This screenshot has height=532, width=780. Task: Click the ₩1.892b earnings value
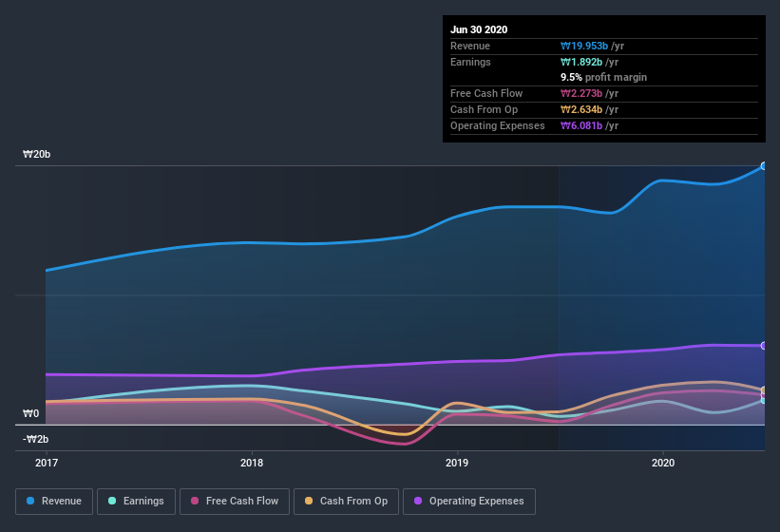[581, 62]
